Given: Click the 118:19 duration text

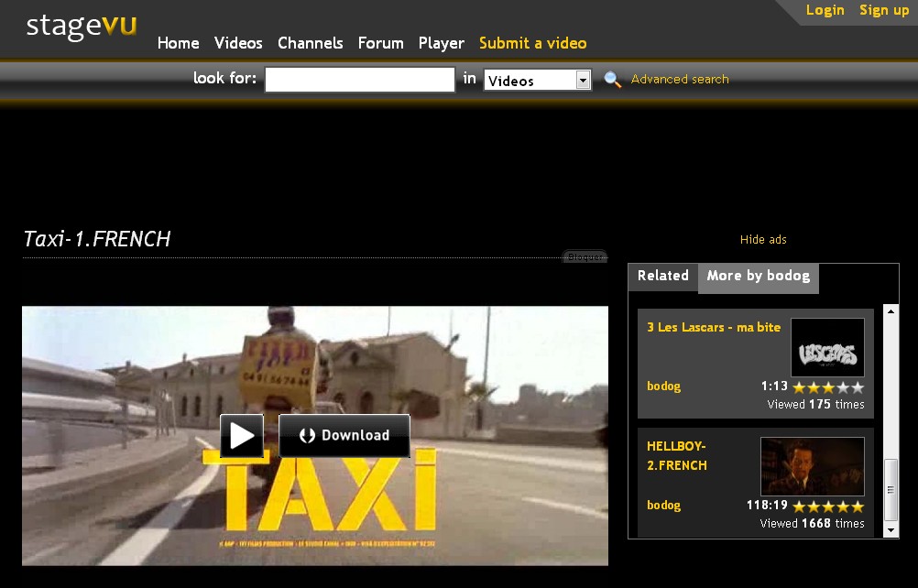Looking at the screenshot, I should coord(767,505).
